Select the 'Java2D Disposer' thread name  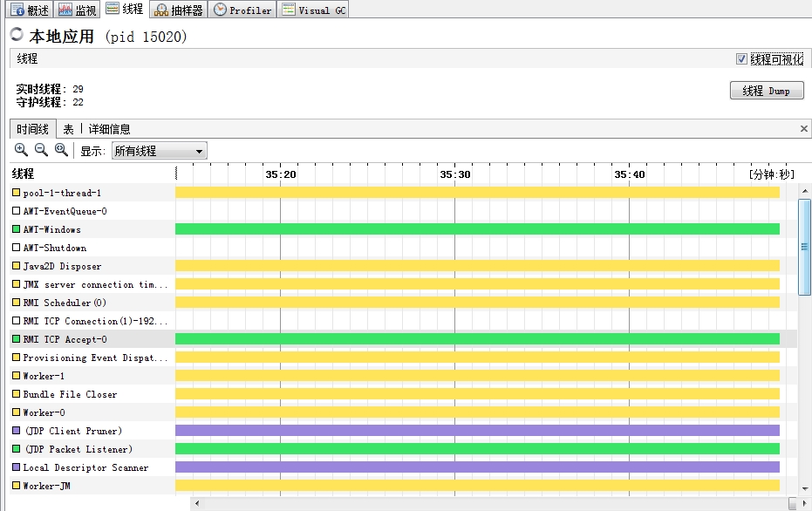62,266
